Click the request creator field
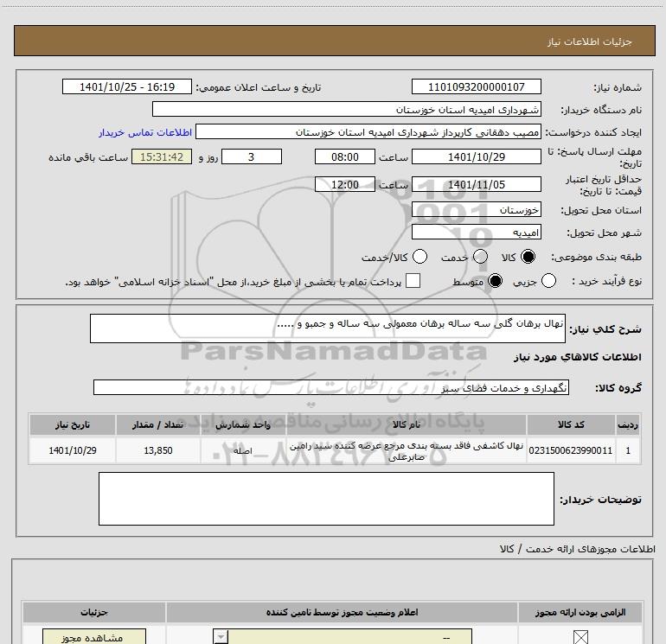 [368, 132]
